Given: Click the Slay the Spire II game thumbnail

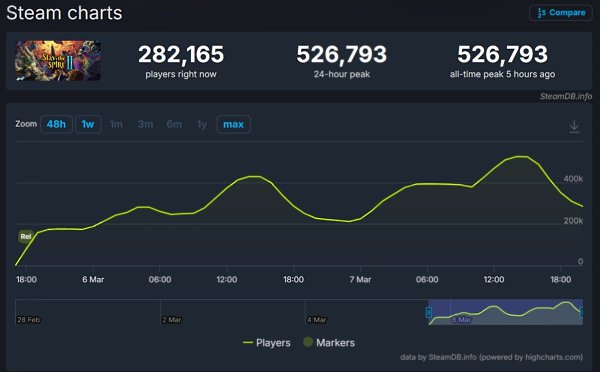Looking at the screenshot, I should pyautogui.click(x=58, y=60).
